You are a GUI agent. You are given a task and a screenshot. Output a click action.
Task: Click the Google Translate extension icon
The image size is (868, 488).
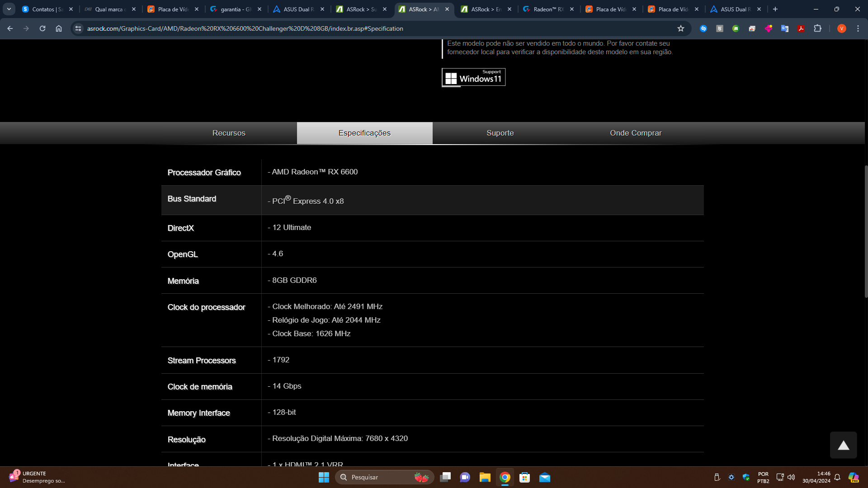click(785, 28)
